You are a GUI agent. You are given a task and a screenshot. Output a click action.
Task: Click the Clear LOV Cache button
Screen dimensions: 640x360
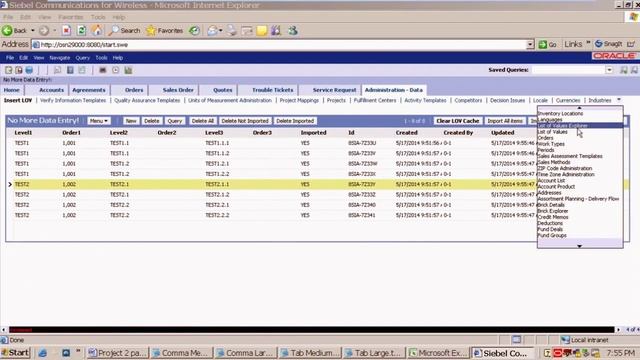[x=458, y=121]
